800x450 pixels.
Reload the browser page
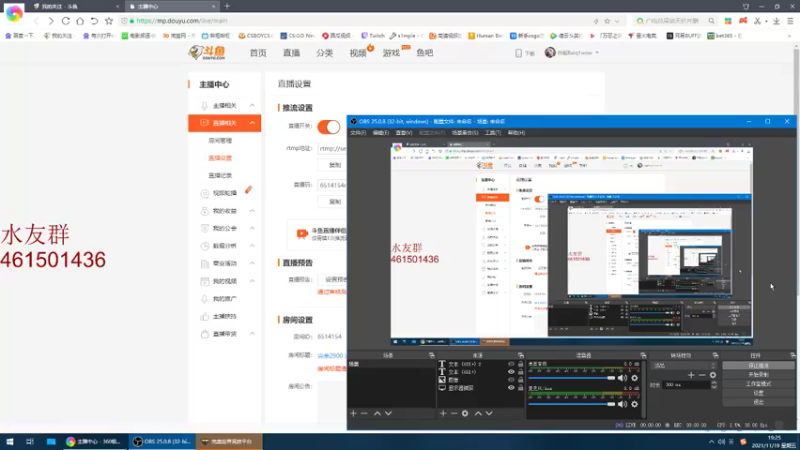[66, 21]
